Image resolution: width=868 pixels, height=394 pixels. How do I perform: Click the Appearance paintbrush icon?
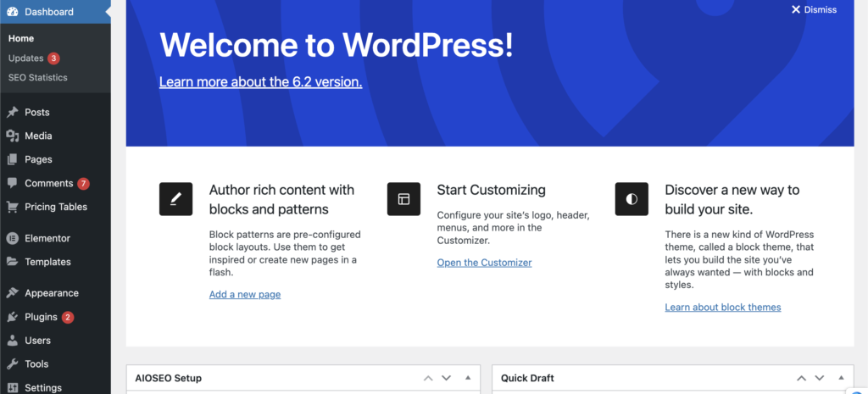point(13,293)
